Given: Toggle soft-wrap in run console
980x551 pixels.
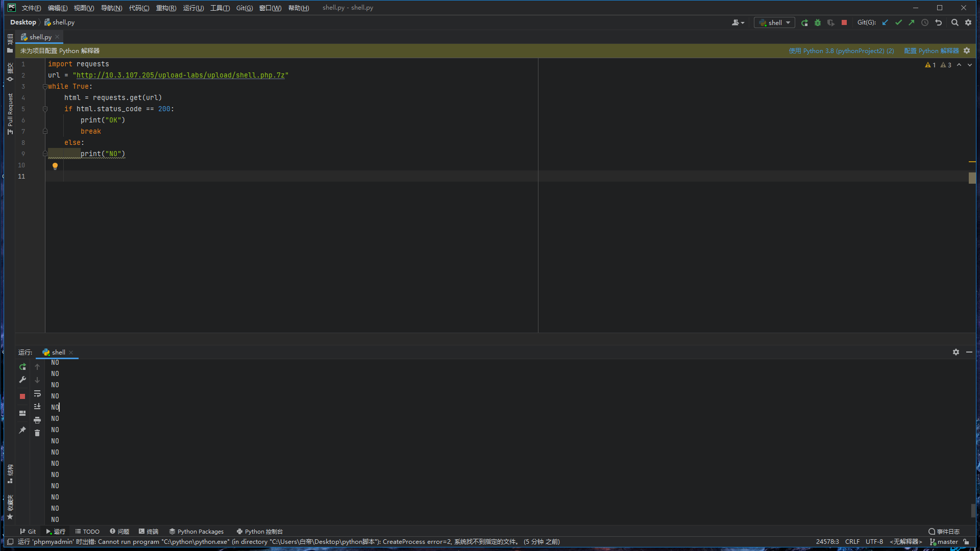Looking at the screenshot, I should pos(37,393).
